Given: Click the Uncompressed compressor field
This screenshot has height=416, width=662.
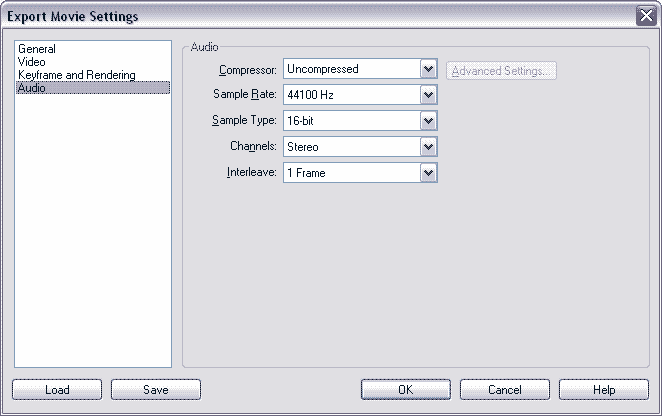Looking at the screenshot, I should tap(351, 69).
